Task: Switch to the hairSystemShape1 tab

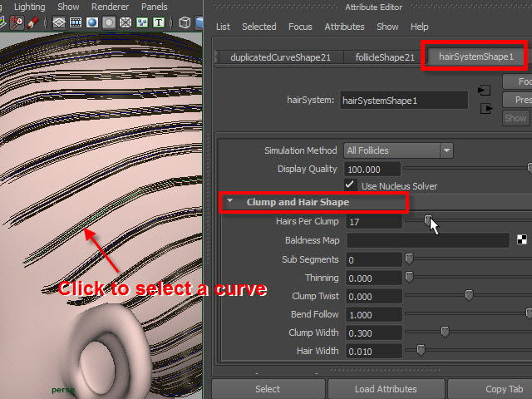Action: click(476, 57)
